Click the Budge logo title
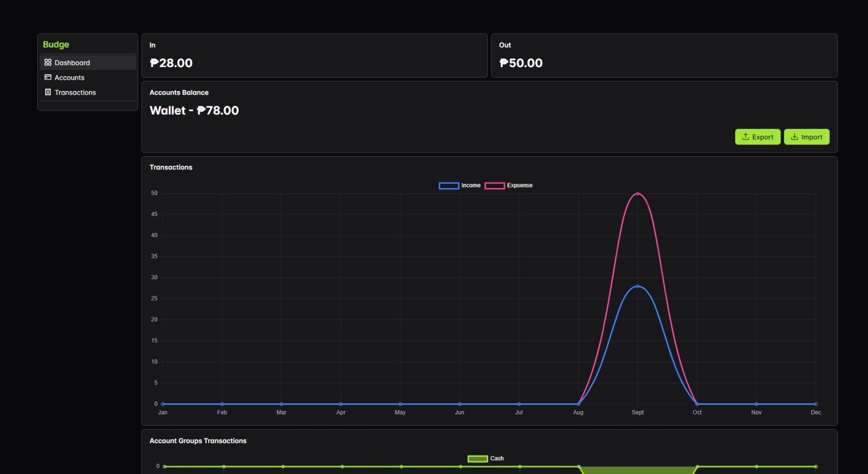 (x=56, y=45)
